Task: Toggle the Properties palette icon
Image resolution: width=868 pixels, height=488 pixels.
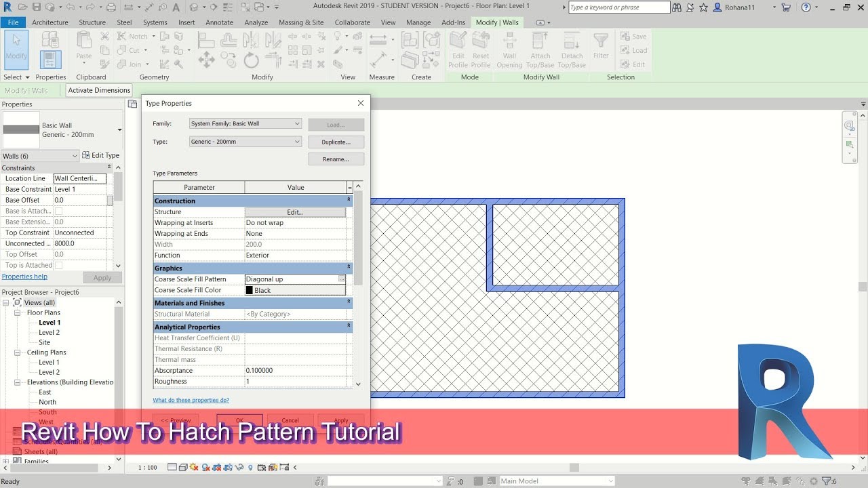Action: [x=50, y=60]
